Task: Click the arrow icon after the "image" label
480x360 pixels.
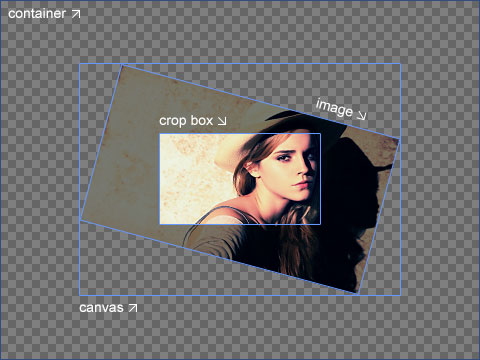Action: click(361, 115)
